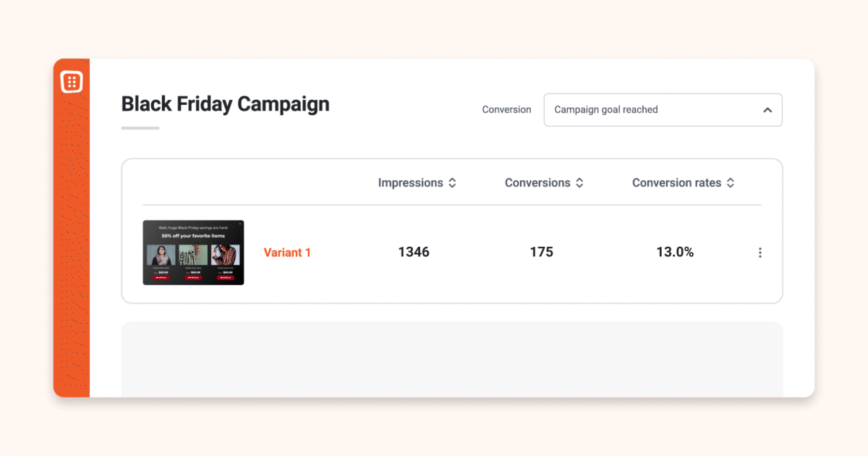This screenshot has width=868, height=456.
Task: Click the sort arrows next to Conversion rates
Action: pyautogui.click(x=731, y=183)
